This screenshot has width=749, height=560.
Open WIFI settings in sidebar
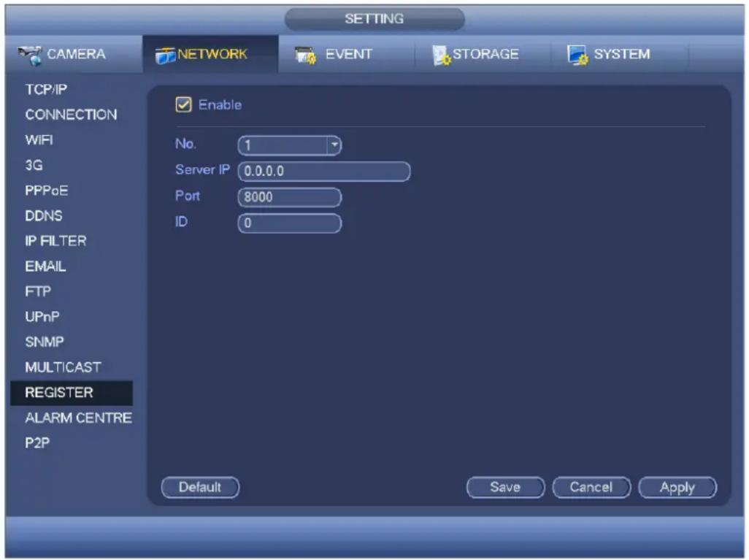coord(39,140)
